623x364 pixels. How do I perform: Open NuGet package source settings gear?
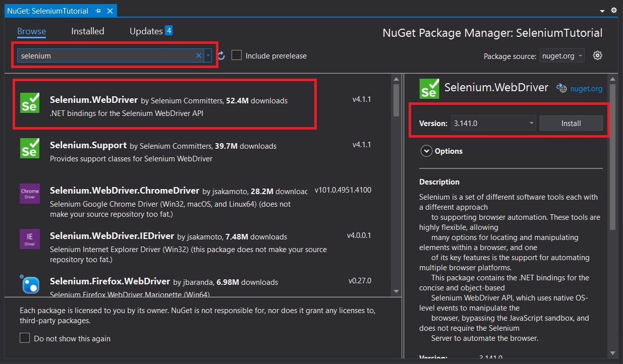(597, 55)
